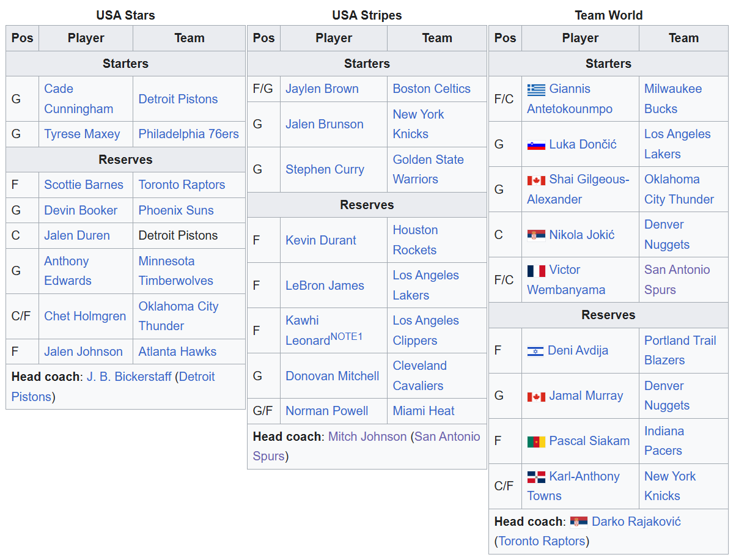Click the French flag beside Victor Wembanyama

coord(536,270)
